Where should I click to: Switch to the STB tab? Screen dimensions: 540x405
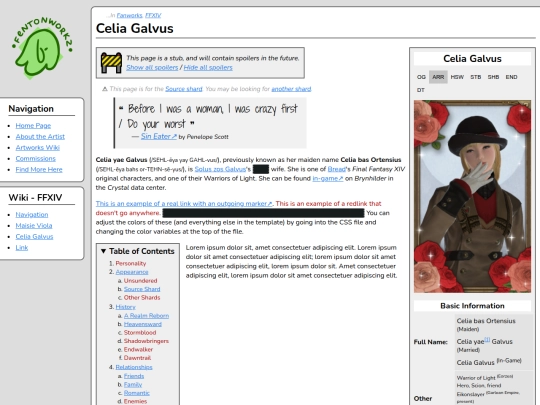[476, 77]
